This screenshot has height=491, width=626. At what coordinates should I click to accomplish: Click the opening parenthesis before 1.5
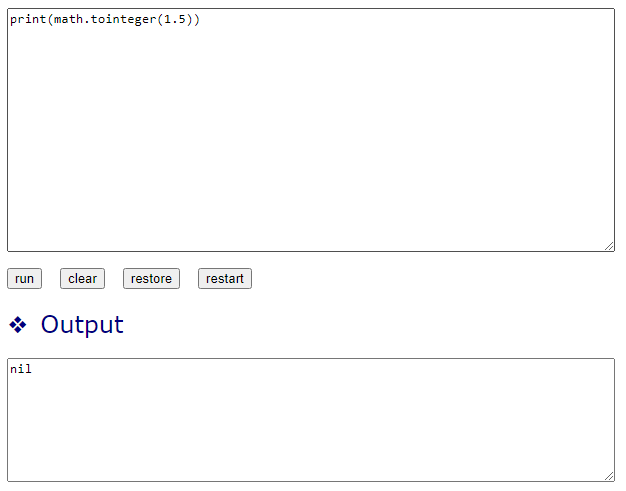click(159, 20)
